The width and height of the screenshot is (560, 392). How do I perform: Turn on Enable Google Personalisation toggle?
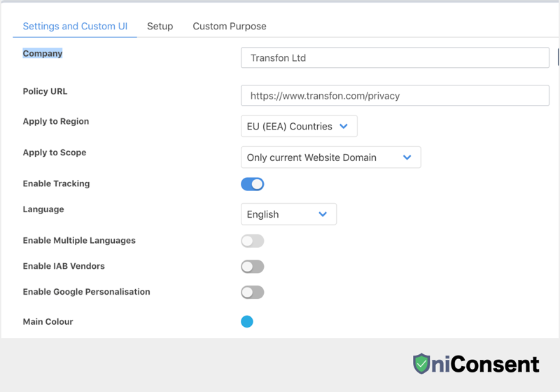[x=253, y=293]
